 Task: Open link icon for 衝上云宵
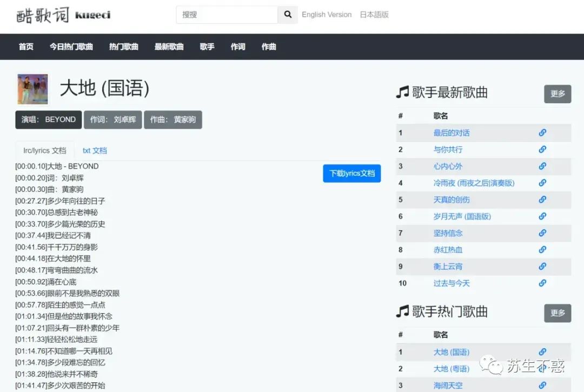tap(542, 266)
